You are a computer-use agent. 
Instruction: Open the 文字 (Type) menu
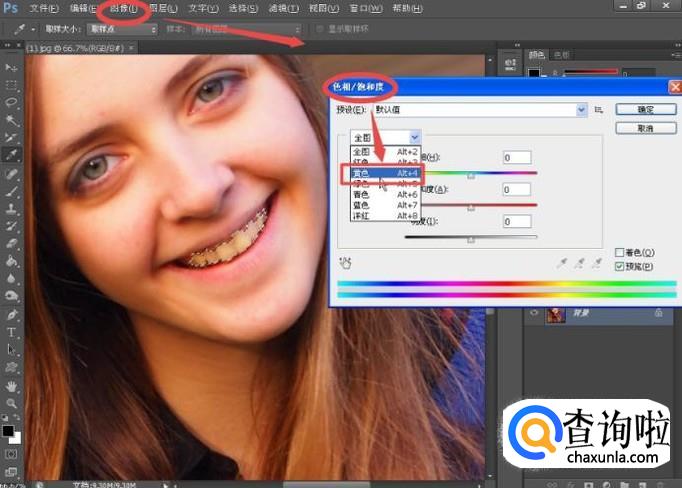(203, 8)
